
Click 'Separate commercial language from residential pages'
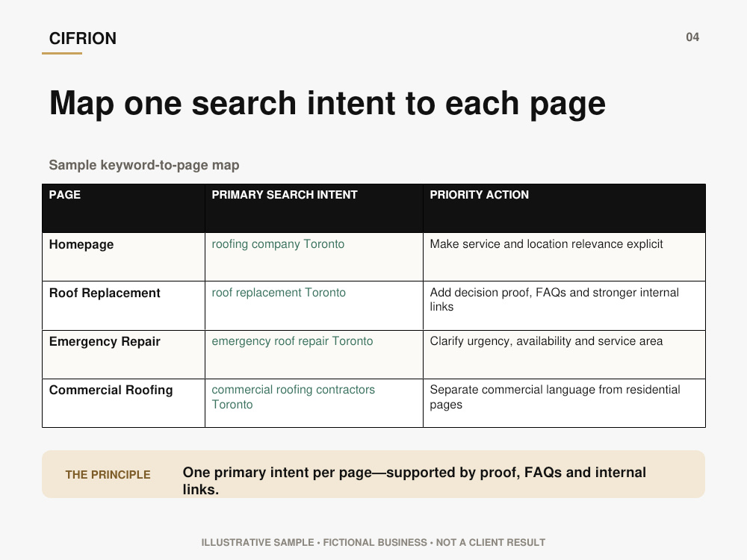[555, 396]
